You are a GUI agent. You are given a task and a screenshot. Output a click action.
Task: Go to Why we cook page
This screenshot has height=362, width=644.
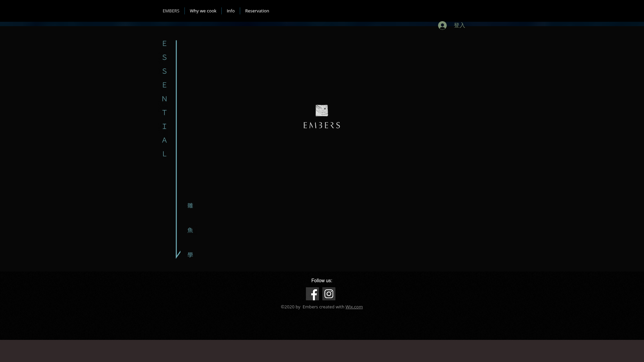click(x=203, y=11)
